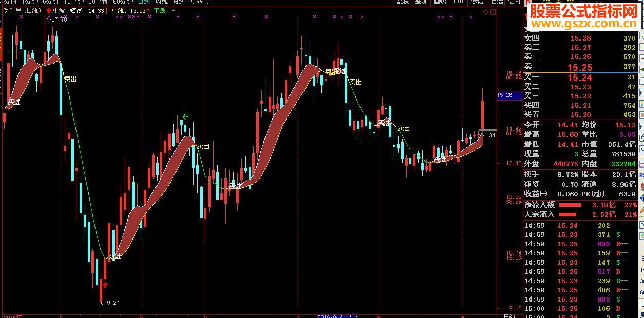Click the 换手 8.72% value

coord(567,174)
